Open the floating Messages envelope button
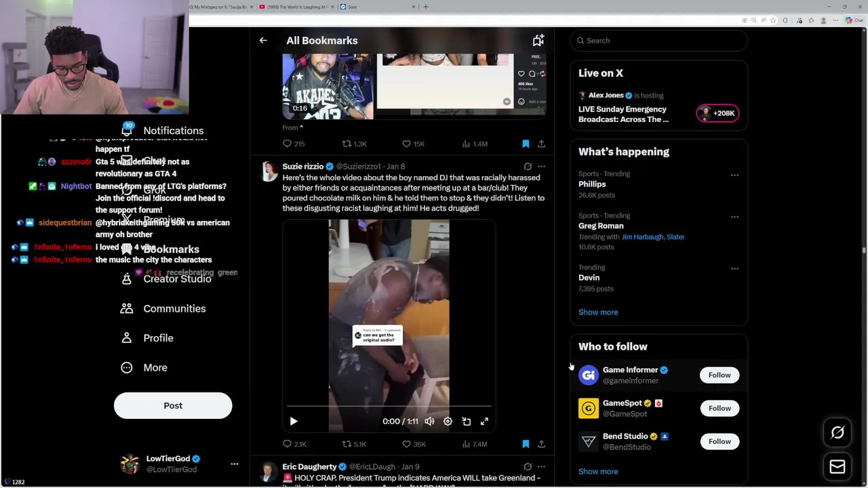 coord(837,466)
